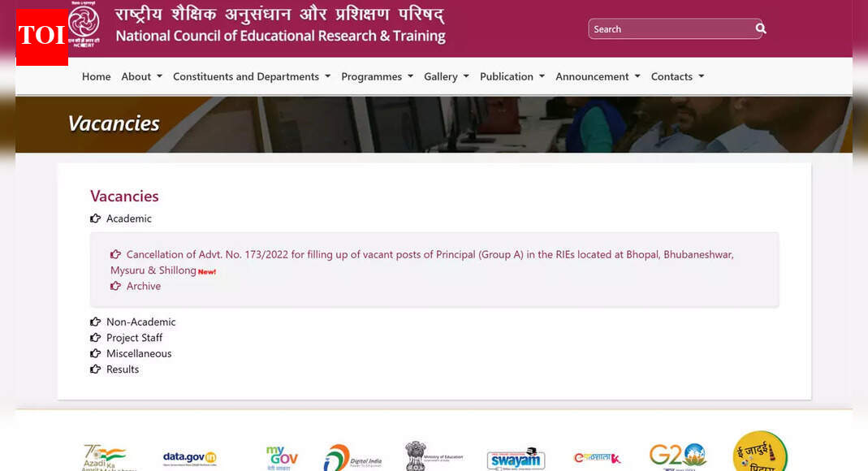Select Home in the navigation menu
Image resolution: width=868 pixels, height=471 pixels.
(96, 76)
